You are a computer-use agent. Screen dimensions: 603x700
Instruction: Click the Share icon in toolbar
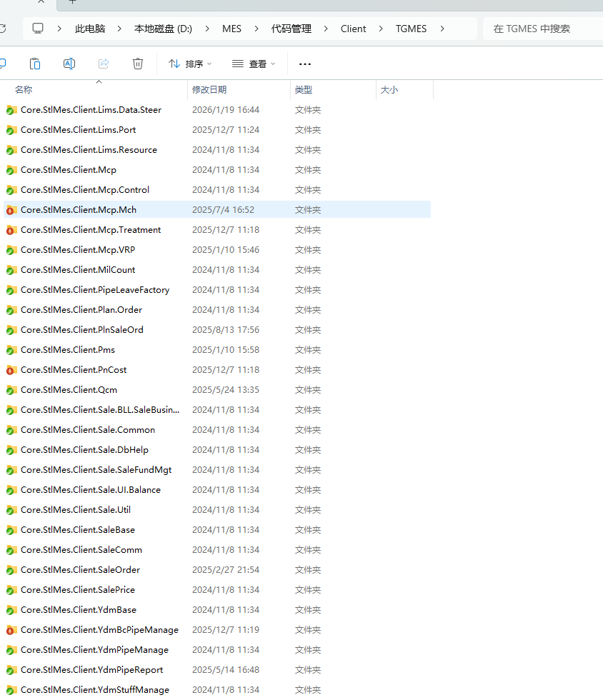104,64
